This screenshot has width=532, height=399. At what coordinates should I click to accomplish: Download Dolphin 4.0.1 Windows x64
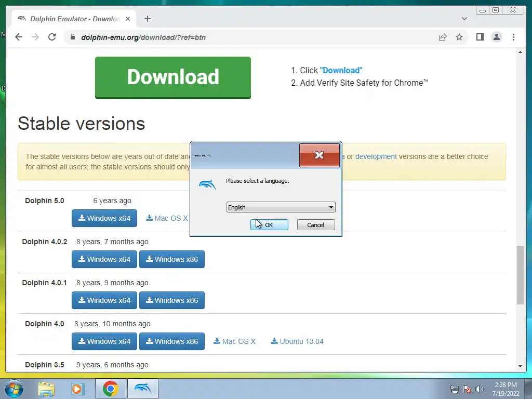tap(104, 300)
